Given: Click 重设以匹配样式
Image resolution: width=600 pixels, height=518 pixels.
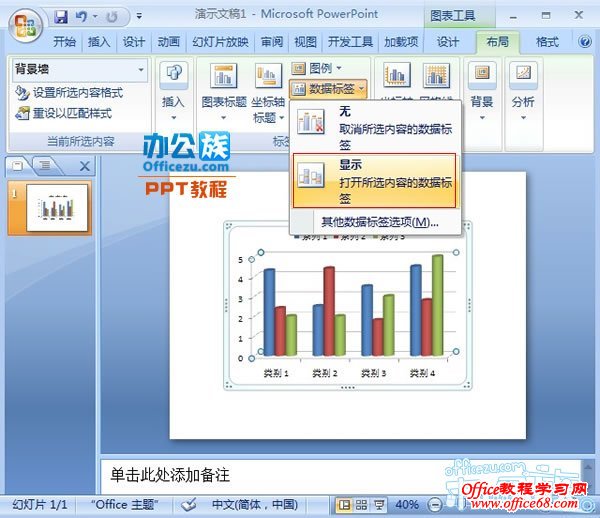Looking at the screenshot, I should coord(64,113).
